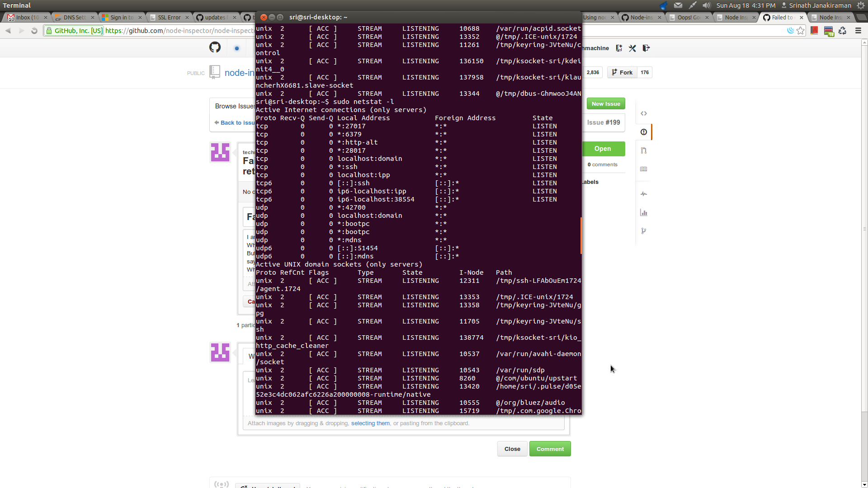This screenshot has width=868, height=488.
Task: Switch to the updates GitHub tab
Action: point(216,17)
